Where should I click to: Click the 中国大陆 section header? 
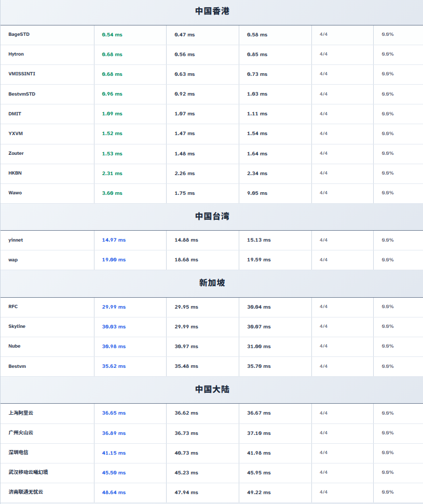click(x=212, y=389)
